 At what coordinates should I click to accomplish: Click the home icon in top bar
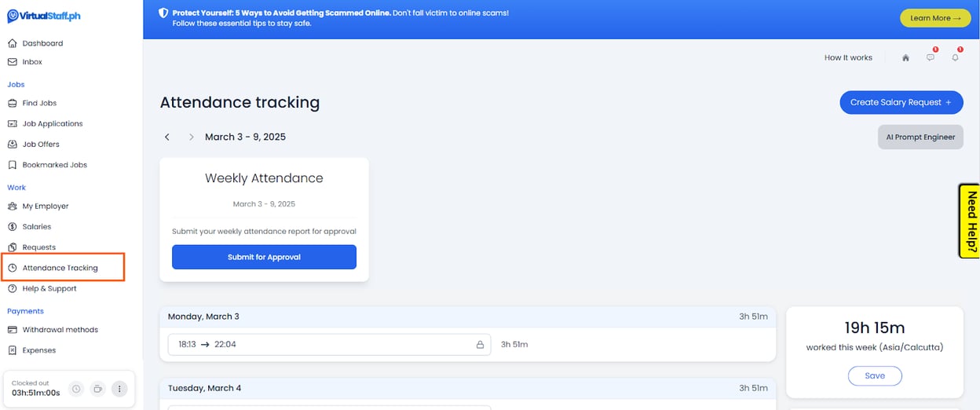(905, 57)
